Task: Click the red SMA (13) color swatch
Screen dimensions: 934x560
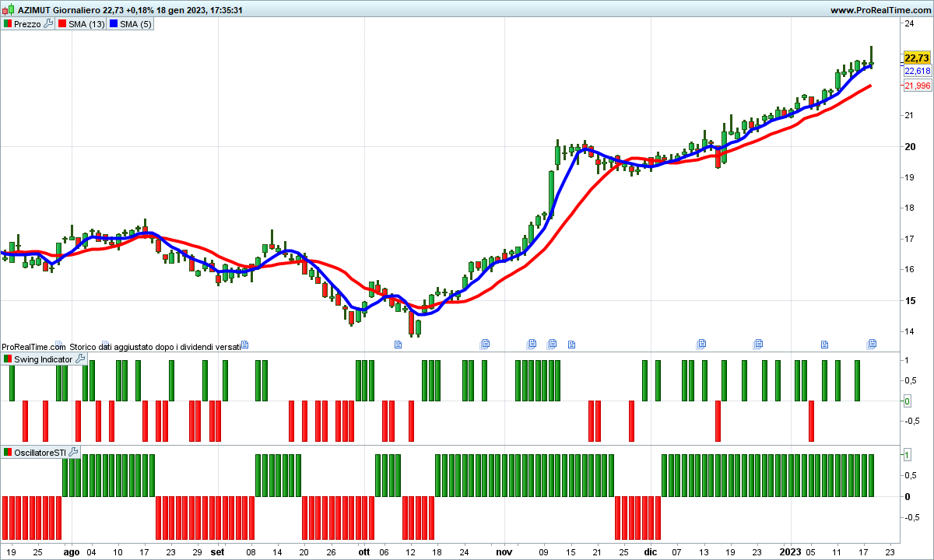Action: [x=61, y=24]
